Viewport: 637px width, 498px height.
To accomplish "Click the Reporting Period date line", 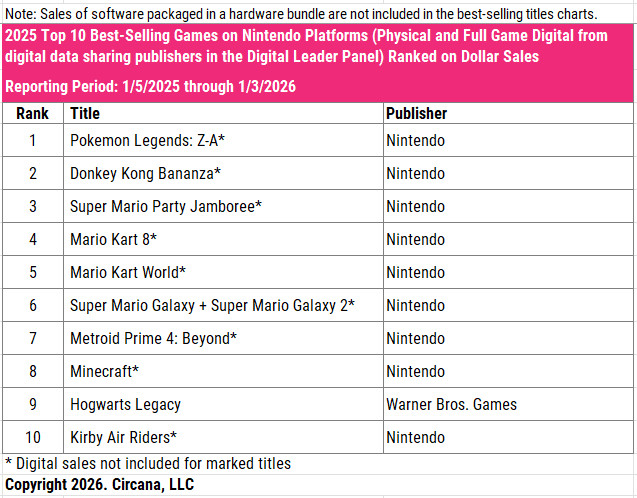I will [150, 87].
